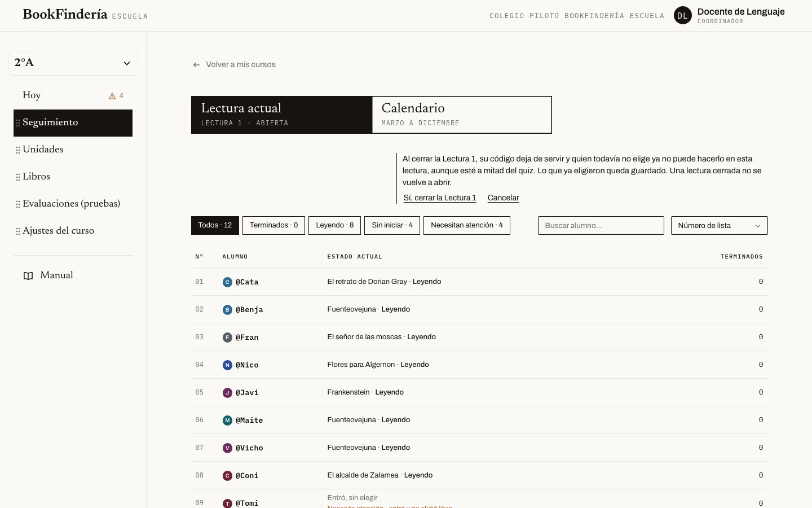This screenshot has width=812, height=508.
Task: Click @Nico's avatar circle
Action: click(x=227, y=365)
